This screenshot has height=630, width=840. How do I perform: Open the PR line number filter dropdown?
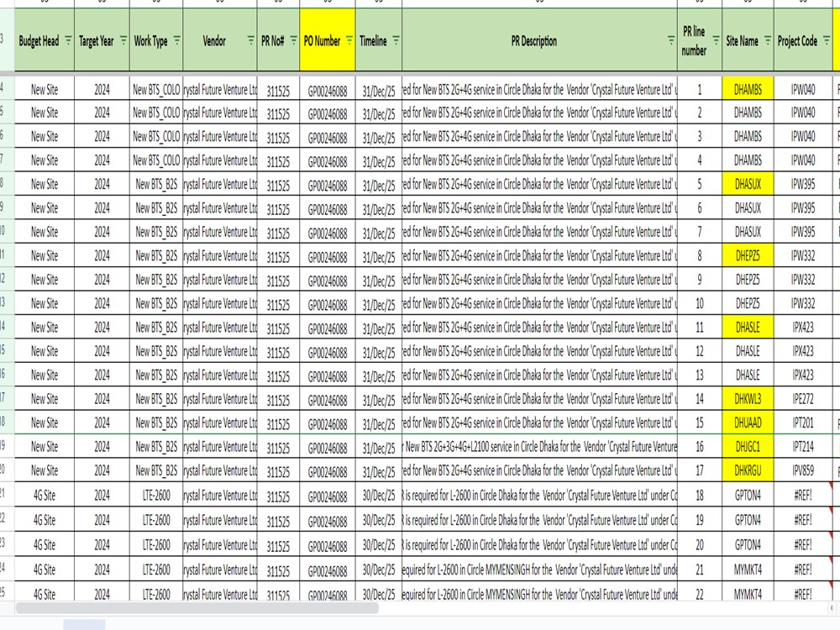coord(716,40)
